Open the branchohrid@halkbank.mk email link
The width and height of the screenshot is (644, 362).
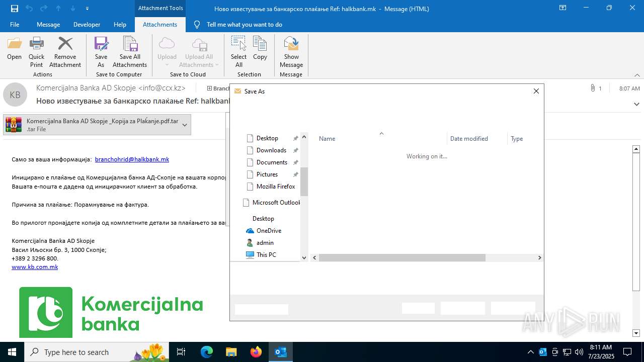pos(132,159)
